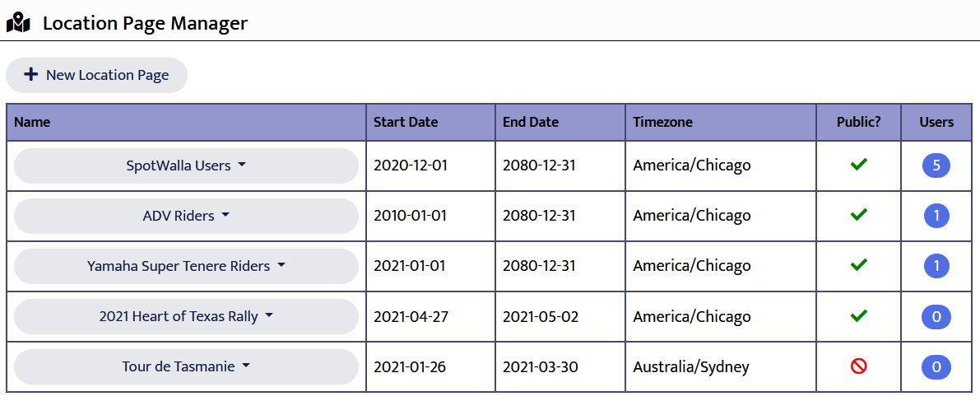This screenshot has width=980, height=401.
Task: Click the public checkmark for Yamaha Super Tenere Riders
Action: [x=859, y=266]
